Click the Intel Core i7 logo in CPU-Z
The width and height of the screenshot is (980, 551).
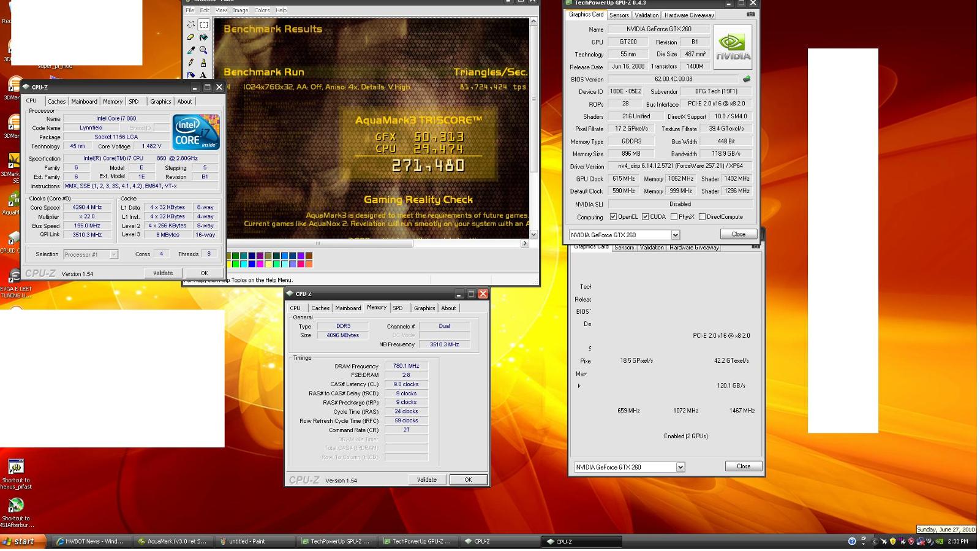pos(196,132)
